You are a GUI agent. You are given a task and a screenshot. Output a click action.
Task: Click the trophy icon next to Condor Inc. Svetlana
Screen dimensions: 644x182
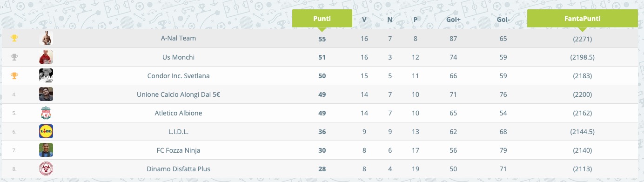point(14,75)
